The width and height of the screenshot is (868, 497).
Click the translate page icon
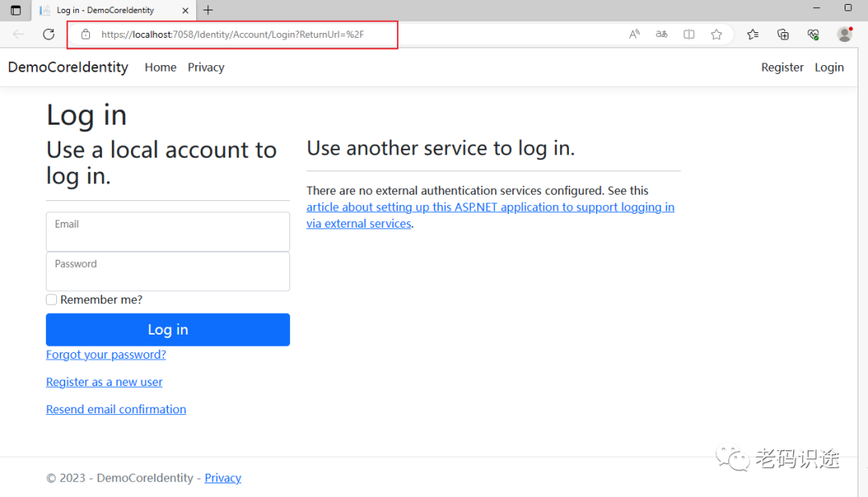pyautogui.click(x=661, y=35)
